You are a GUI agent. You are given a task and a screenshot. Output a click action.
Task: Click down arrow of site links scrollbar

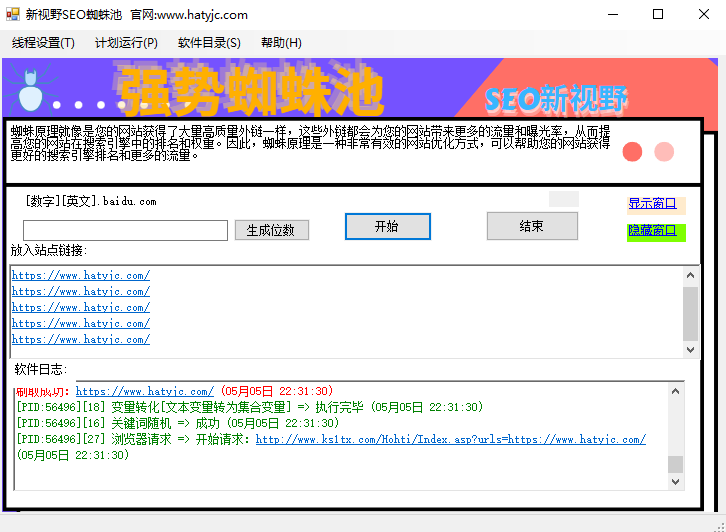click(690, 349)
